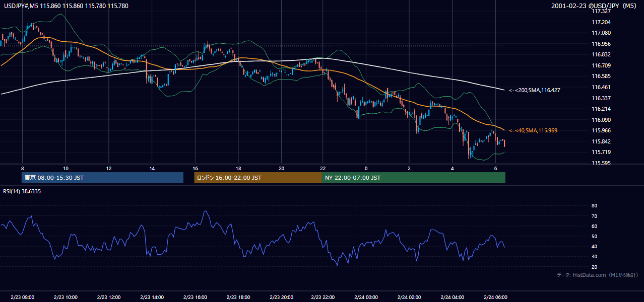
Task: Click the hour label 6 under the price chart
Action: point(496,168)
